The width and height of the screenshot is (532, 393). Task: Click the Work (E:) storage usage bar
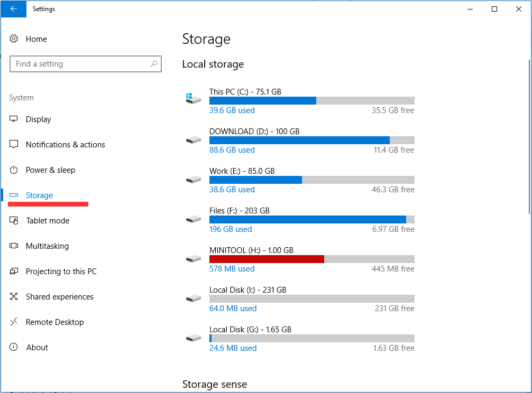(x=311, y=180)
